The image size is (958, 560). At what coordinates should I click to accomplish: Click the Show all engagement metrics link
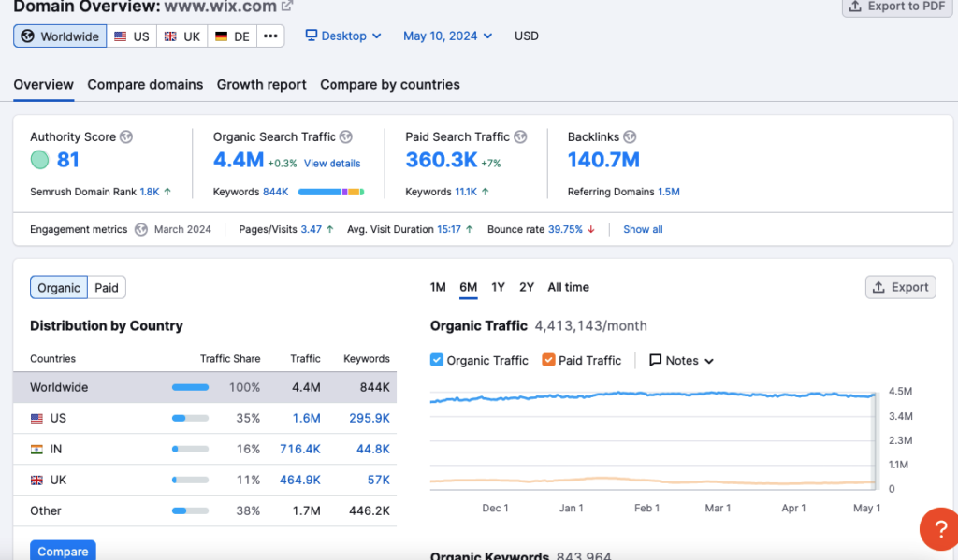pos(643,230)
